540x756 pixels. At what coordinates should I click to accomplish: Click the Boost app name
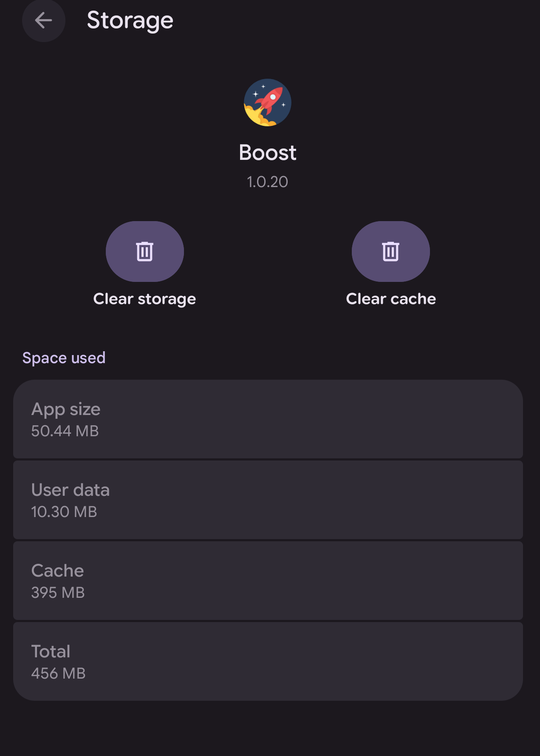(x=268, y=153)
